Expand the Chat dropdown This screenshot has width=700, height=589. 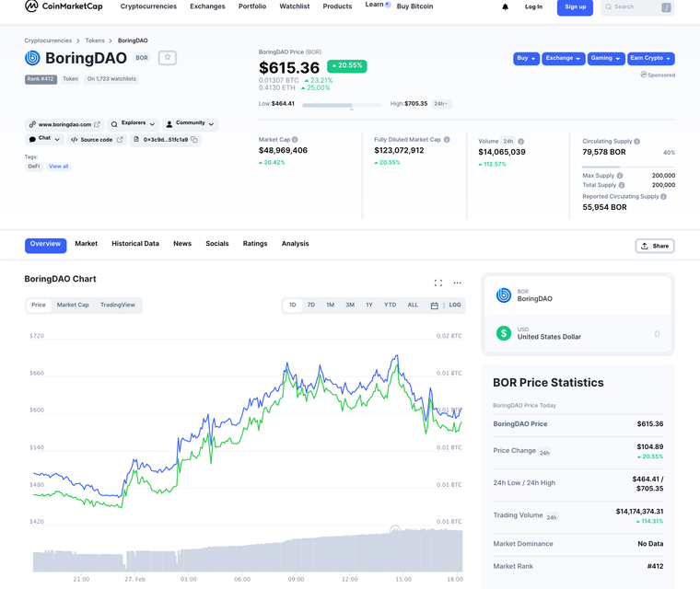coord(44,139)
